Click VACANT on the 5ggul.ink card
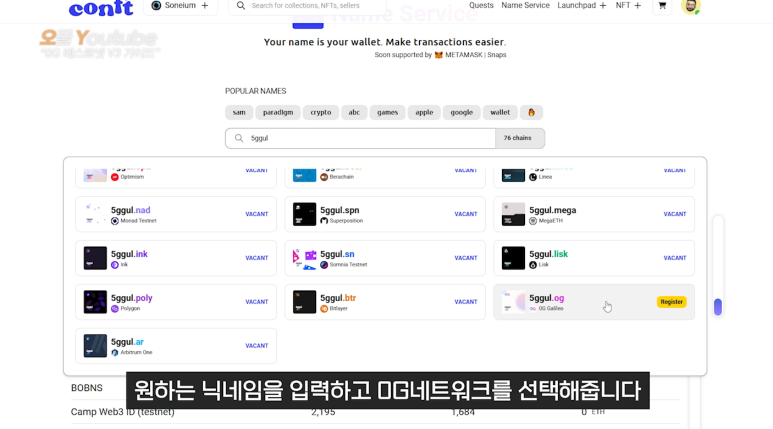Screen dimensions: 773x429 coord(257,258)
